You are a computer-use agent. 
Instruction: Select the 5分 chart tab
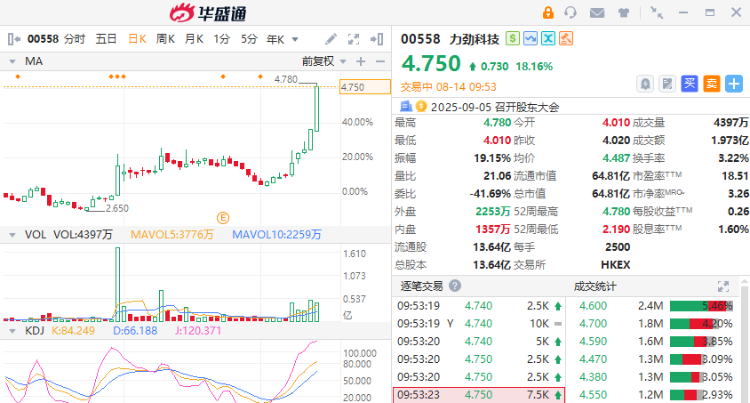point(249,39)
